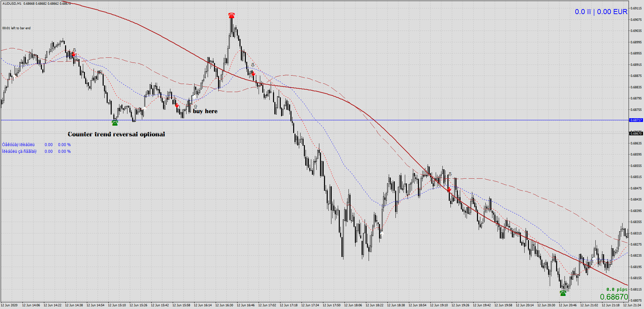Click the large green 0.68670 price display
The image size is (644, 309).
614,297
